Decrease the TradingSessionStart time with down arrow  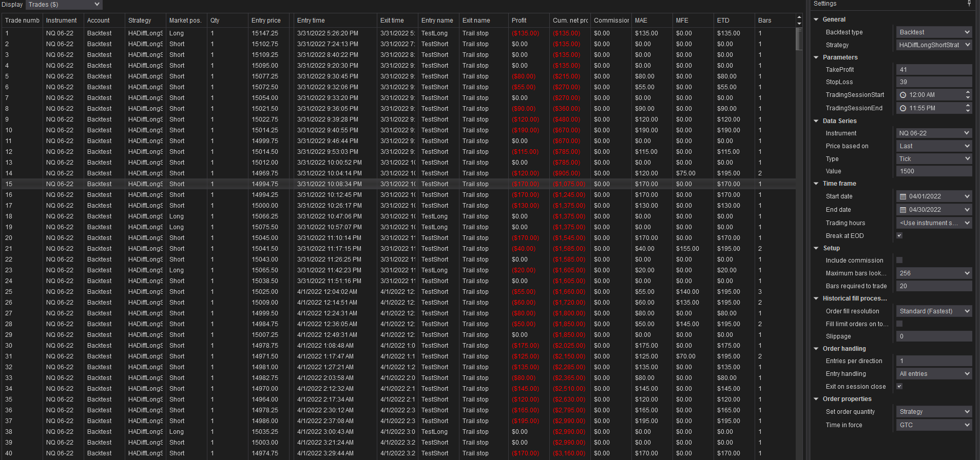pyautogui.click(x=968, y=97)
